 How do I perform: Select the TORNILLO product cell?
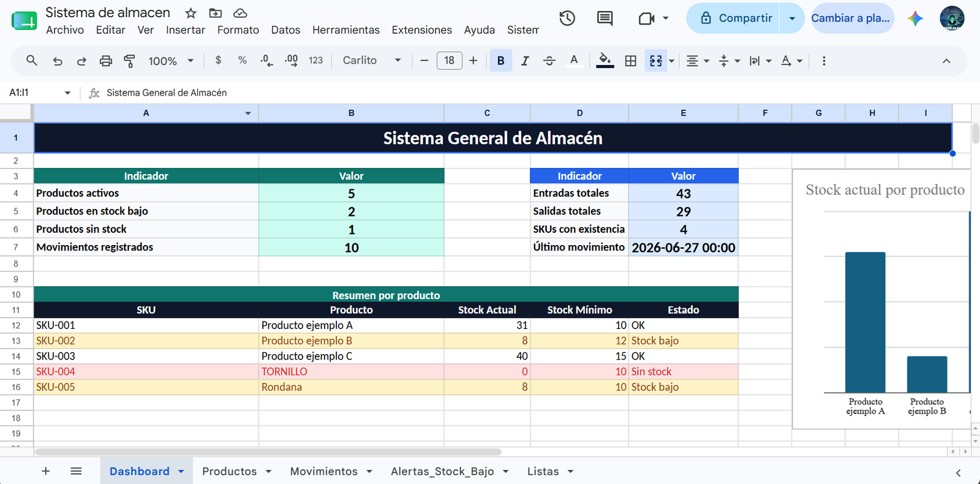(x=352, y=371)
